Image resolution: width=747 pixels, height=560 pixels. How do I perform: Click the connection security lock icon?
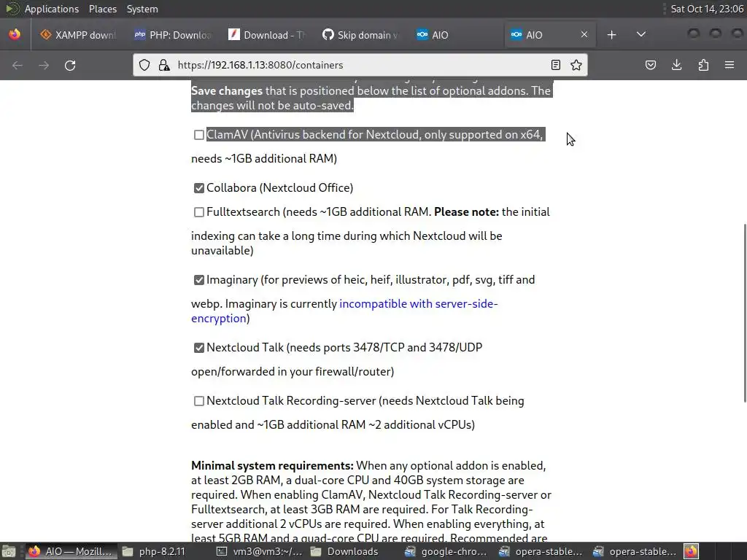pyautogui.click(x=164, y=65)
